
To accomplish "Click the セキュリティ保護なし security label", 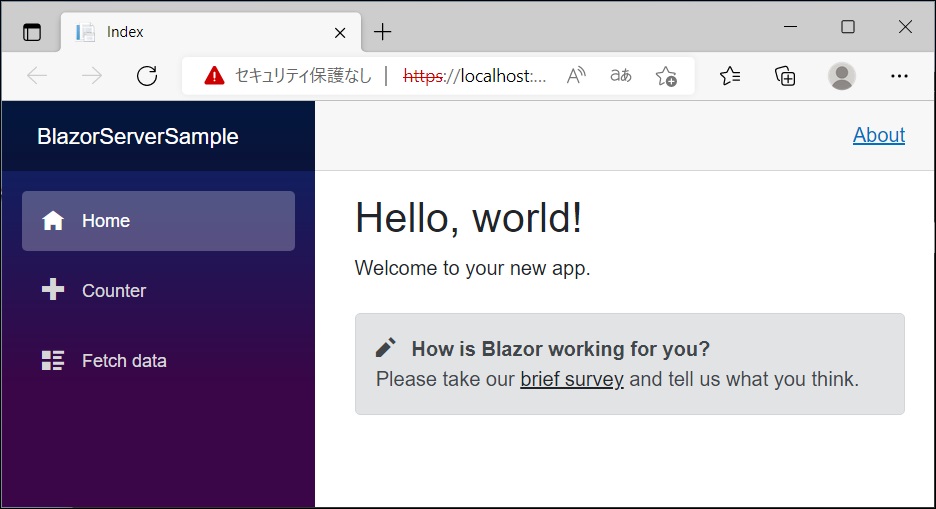I will pos(303,76).
